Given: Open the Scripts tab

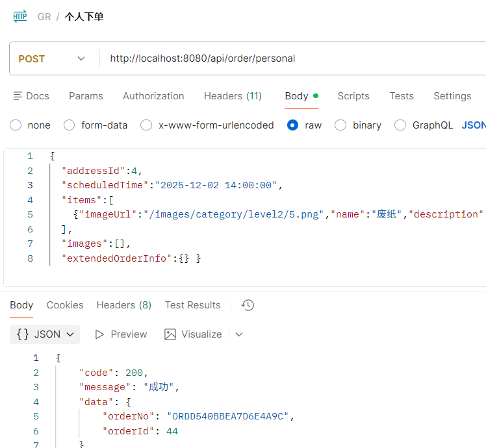Looking at the screenshot, I should [353, 96].
